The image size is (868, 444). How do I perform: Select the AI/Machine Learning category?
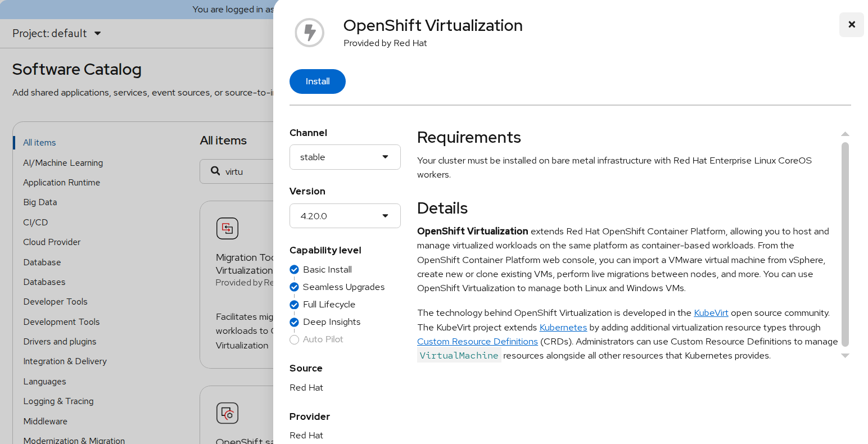point(63,163)
